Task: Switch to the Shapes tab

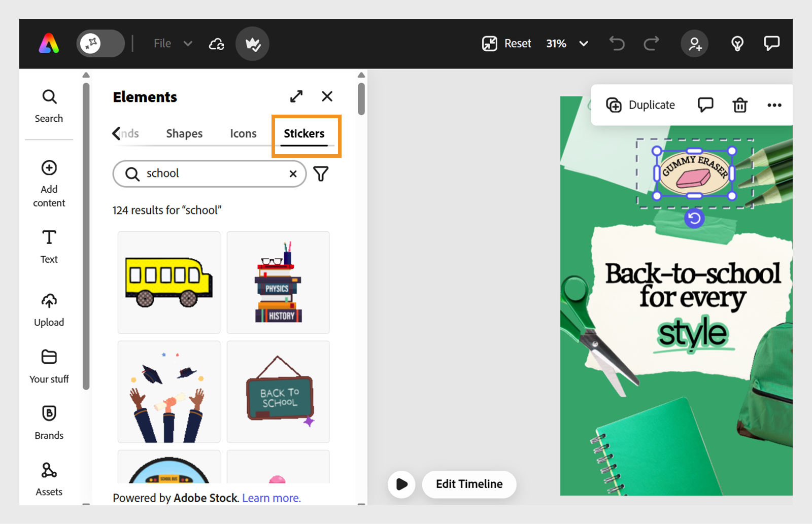Action: pyautogui.click(x=184, y=133)
